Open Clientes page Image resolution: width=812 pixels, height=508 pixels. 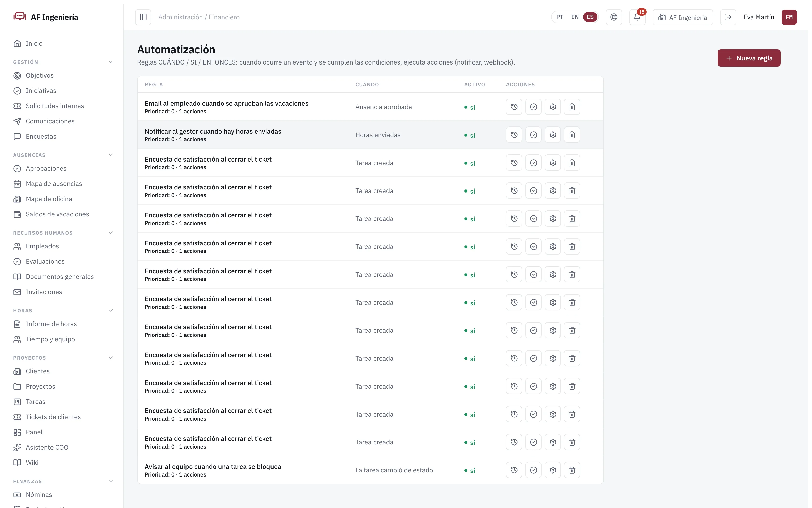click(38, 371)
